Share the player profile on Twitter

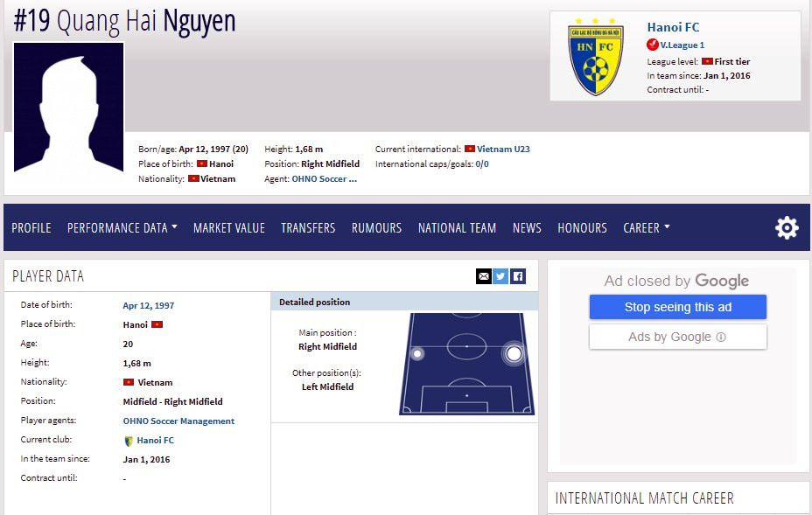pyautogui.click(x=500, y=276)
